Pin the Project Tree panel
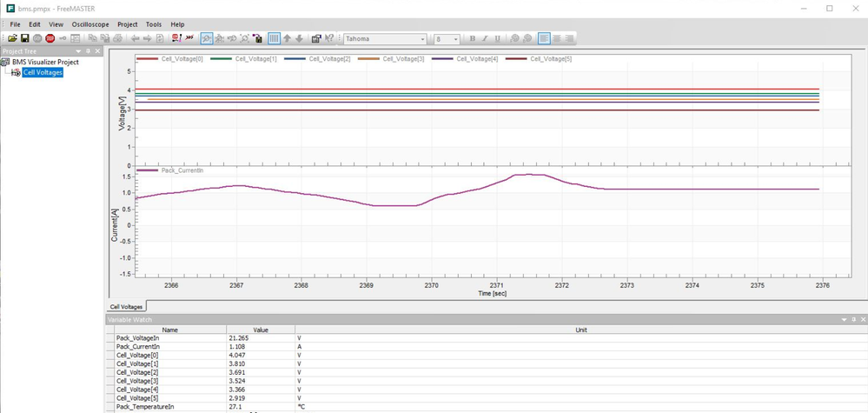 (88, 51)
